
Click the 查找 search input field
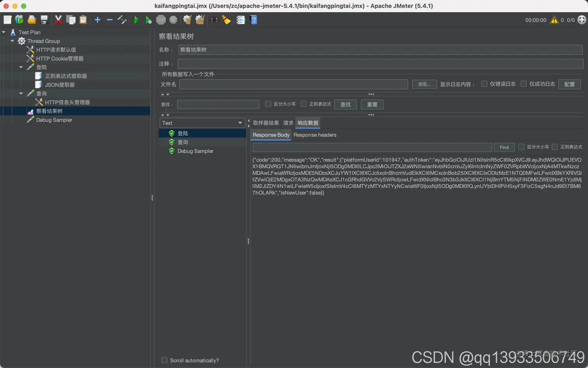(218, 104)
